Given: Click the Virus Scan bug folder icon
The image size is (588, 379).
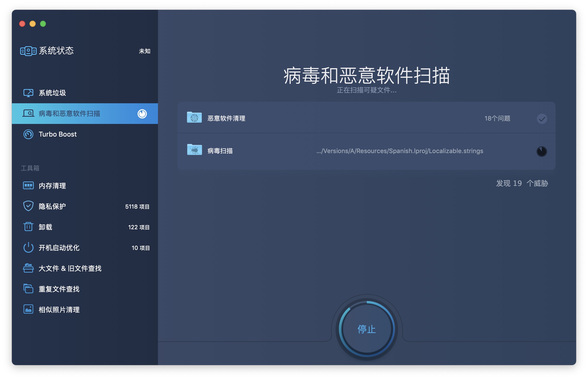Looking at the screenshot, I should click(x=194, y=150).
